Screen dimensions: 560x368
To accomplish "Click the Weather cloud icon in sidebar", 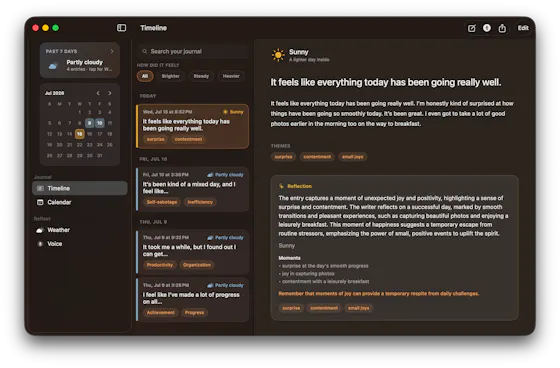I will click(x=40, y=230).
